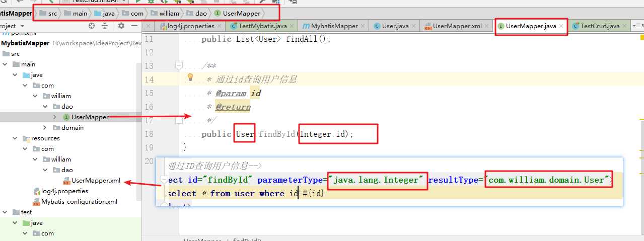The image size is (644, 241).
Task: Click java in the navigation breadcrumb bar
Action: [109, 13]
